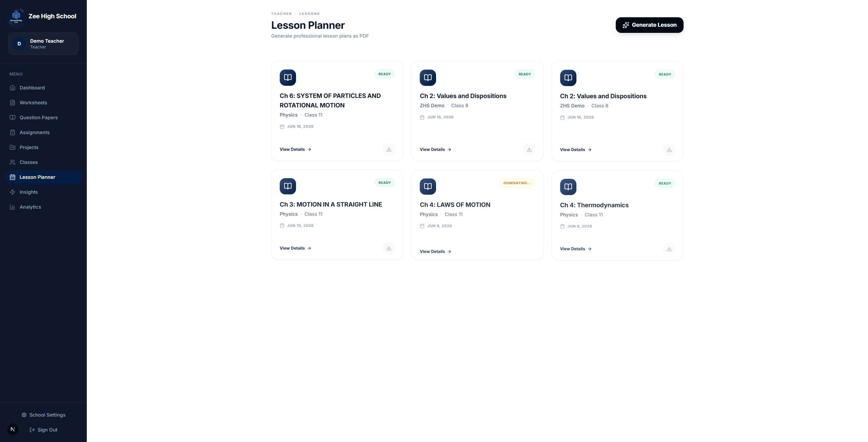Image resolution: width=868 pixels, height=442 pixels.
Task: Click the JUN 10, 2026 date text
Action: point(300,226)
